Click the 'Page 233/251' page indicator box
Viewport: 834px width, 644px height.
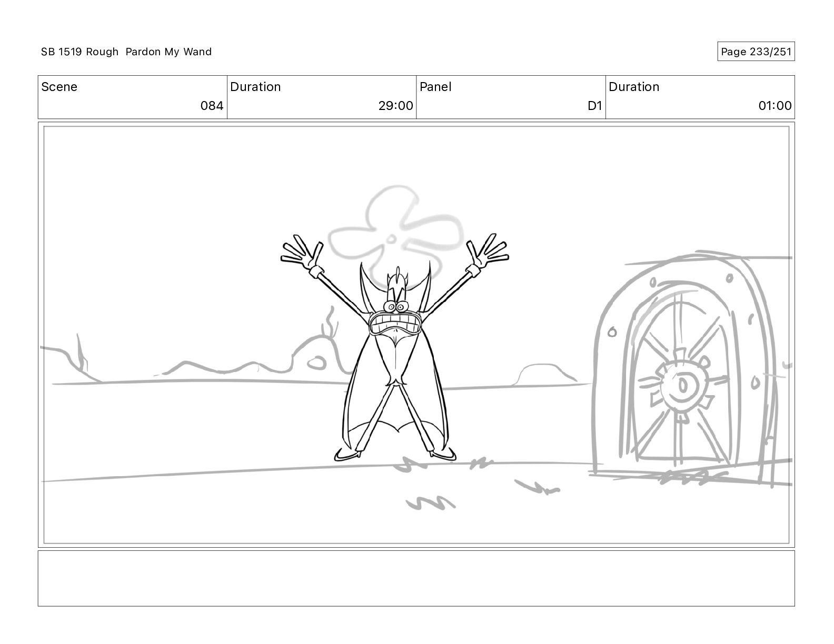pyautogui.click(x=756, y=52)
